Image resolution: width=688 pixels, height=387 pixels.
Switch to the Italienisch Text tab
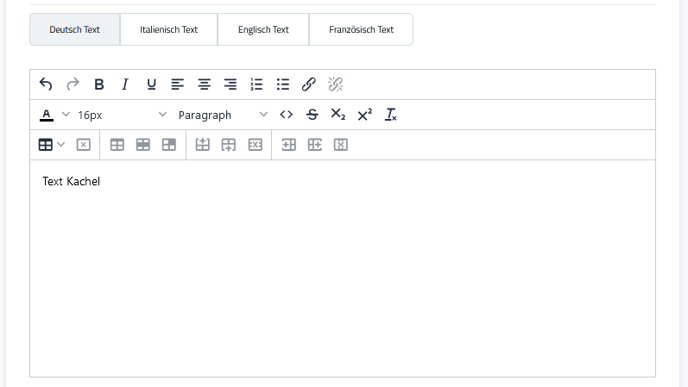[x=169, y=29]
